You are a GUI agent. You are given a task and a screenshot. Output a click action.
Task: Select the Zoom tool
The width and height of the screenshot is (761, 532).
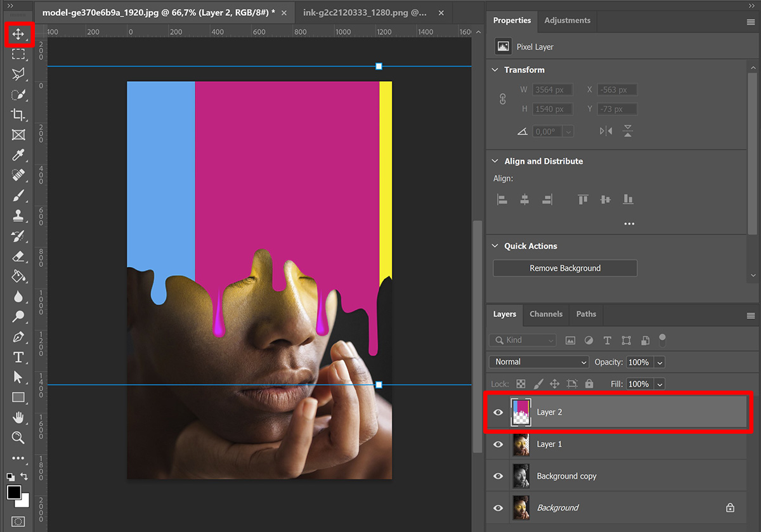17,438
